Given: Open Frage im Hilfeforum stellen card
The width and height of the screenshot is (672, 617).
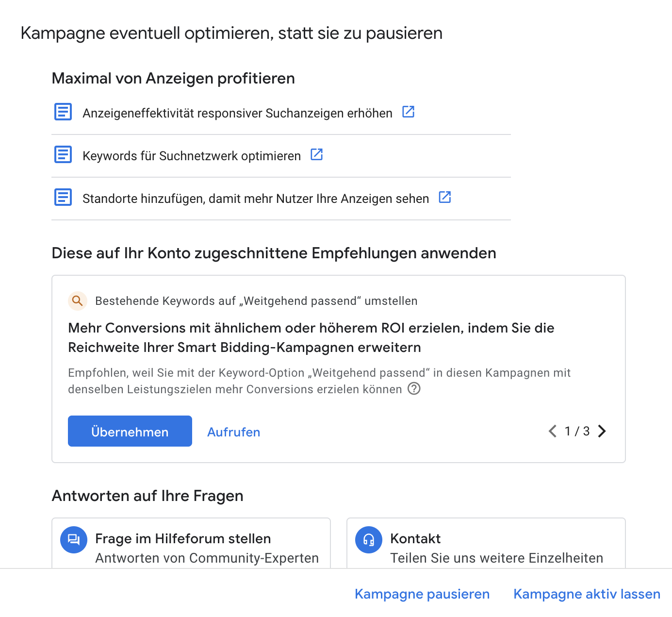Looking at the screenshot, I should point(191,543).
